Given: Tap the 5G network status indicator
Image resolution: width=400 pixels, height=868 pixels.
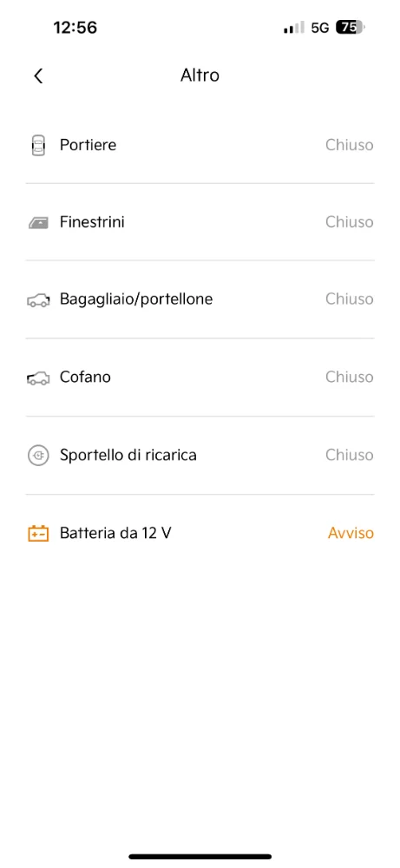Looking at the screenshot, I should click(x=320, y=28).
